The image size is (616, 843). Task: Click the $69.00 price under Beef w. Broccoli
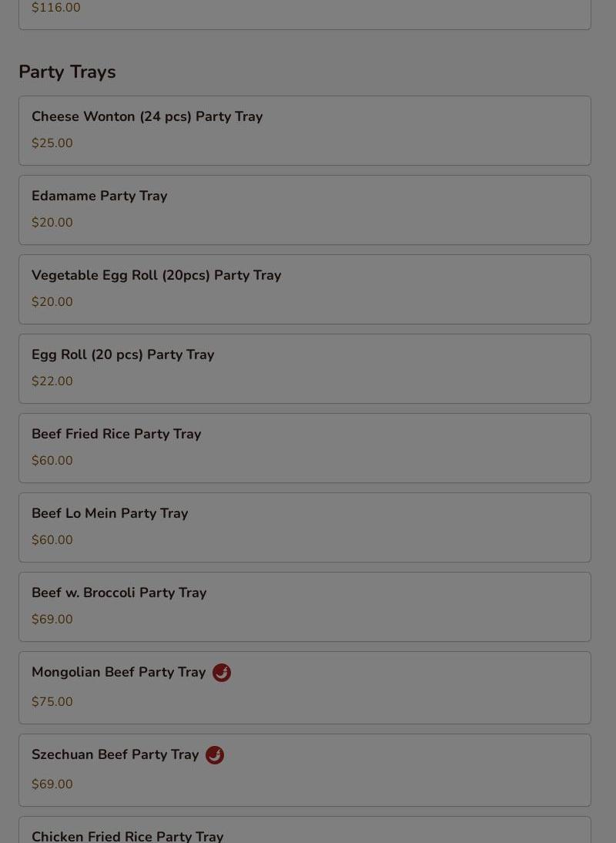click(52, 620)
